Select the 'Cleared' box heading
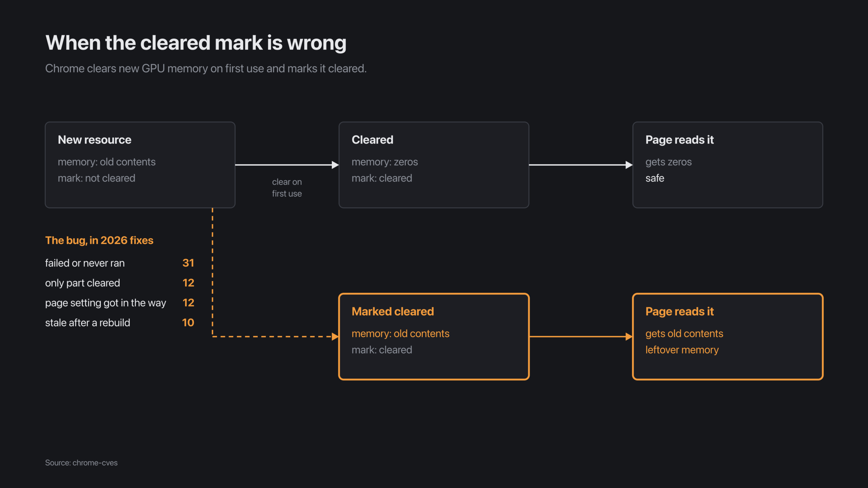Screen dimensions: 868x488 372,140
